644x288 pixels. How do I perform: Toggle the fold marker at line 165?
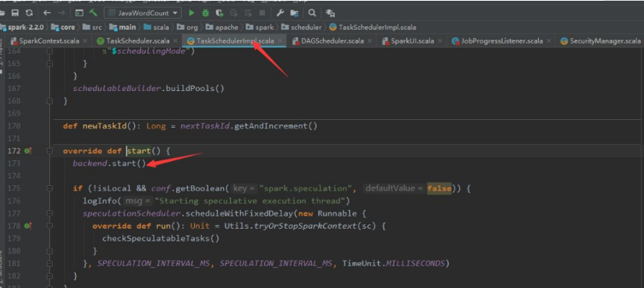[50, 64]
